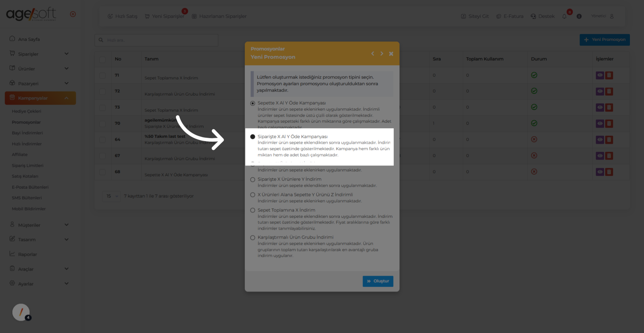Open SMS Bültenleri submenu
Viewport: 644px width, 333px height.
click(27, 198)
